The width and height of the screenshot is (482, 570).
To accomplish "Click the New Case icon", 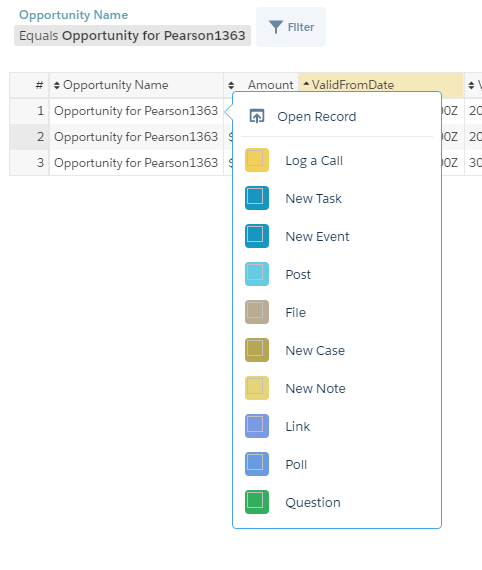I will (x=257, y=350).
